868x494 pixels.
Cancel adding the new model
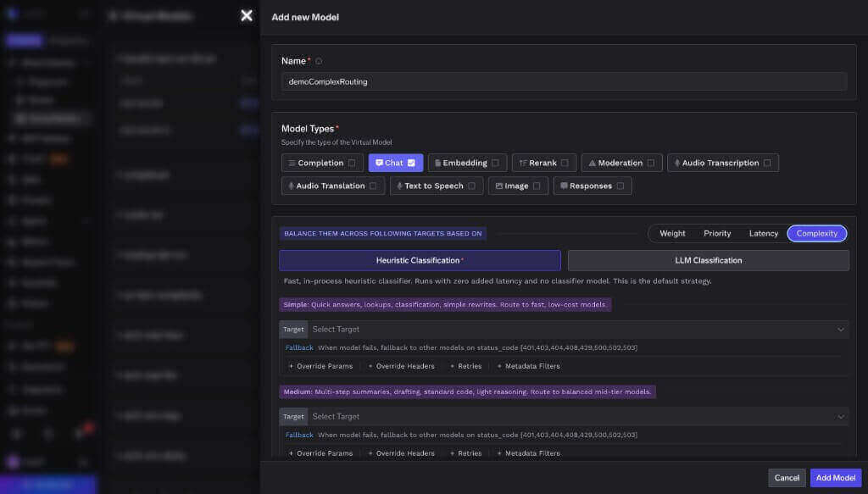787,478
